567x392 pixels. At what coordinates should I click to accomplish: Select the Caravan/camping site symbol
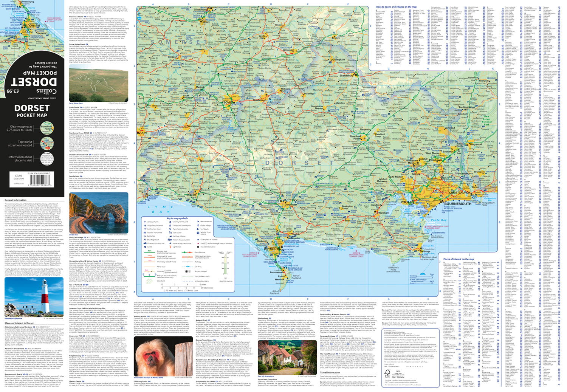(145, 243)
